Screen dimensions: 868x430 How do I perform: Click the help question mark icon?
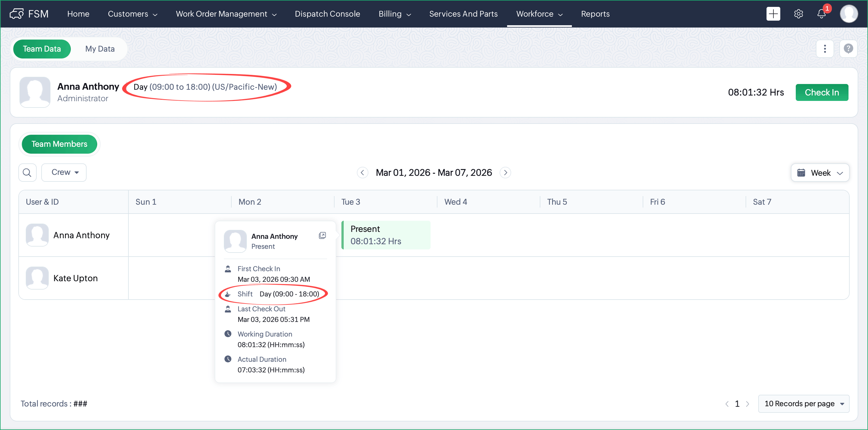tap(848, 49)
